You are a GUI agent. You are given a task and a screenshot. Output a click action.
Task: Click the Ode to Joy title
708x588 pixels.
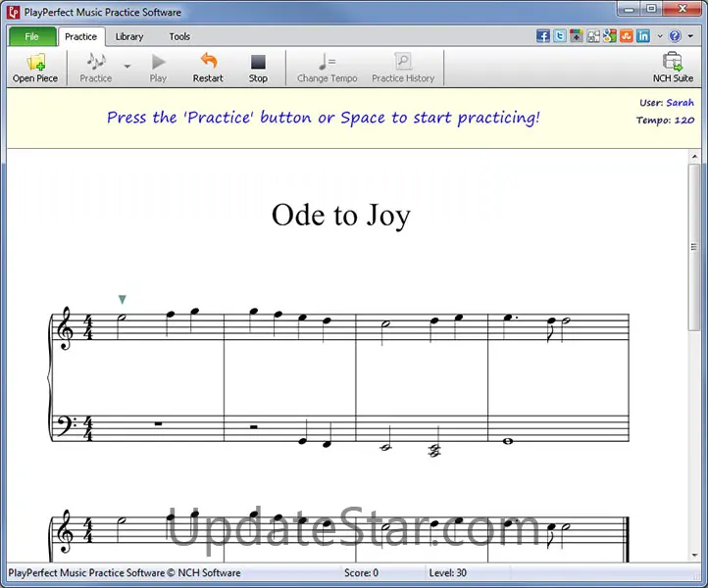[x=341, y=216]
